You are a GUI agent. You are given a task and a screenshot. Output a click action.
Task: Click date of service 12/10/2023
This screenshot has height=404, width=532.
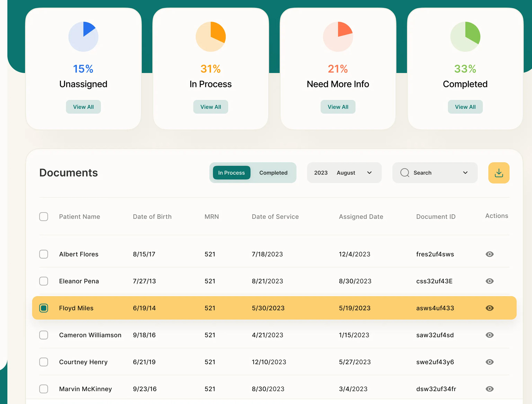coord(269,362)
